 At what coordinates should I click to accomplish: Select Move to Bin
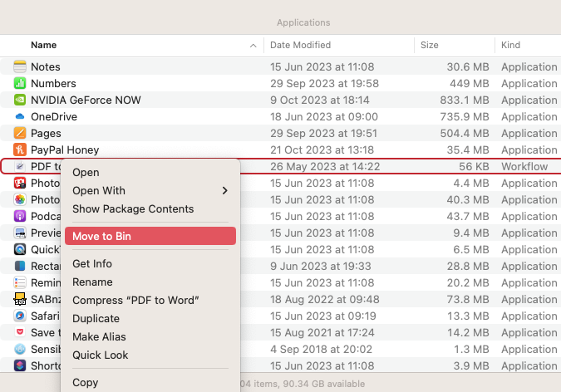coord(150,236)
